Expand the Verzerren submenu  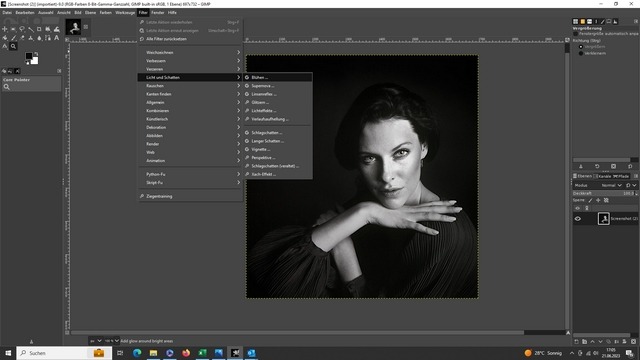tap(190, 69)
